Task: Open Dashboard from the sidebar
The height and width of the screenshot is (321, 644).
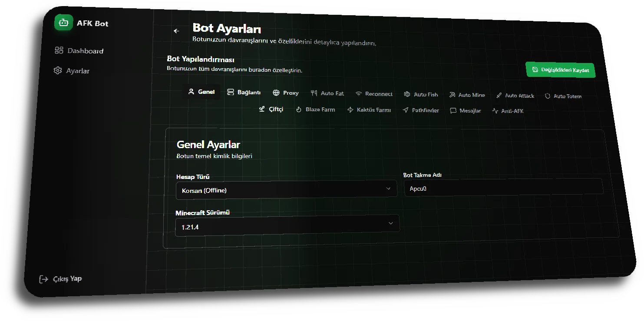Action: click(79, 50)
